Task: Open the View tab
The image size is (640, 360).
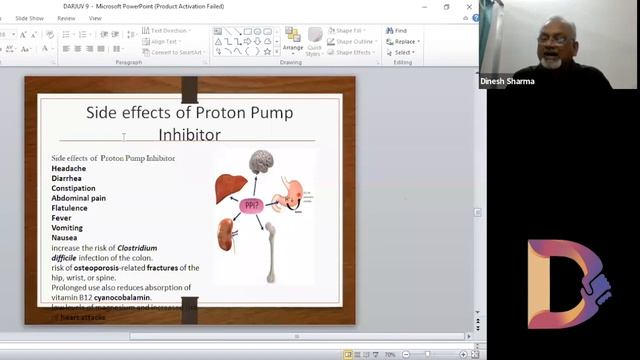Action: 95,18
